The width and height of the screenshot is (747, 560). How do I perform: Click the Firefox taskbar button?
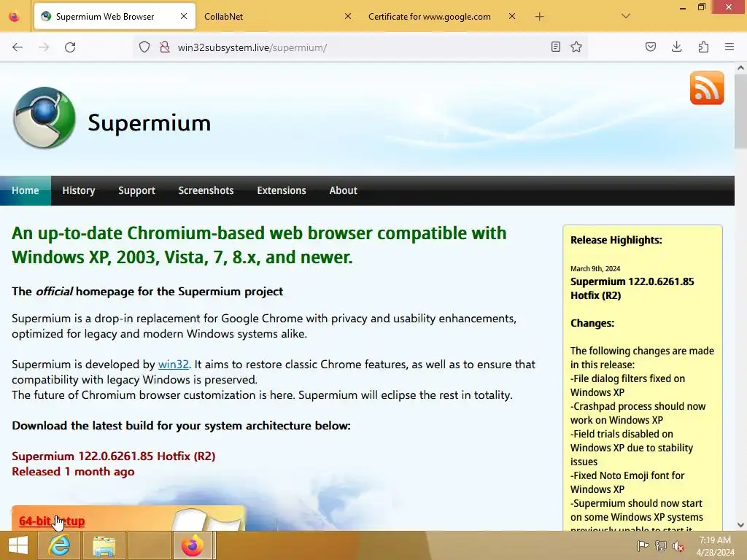pos(193,545)
